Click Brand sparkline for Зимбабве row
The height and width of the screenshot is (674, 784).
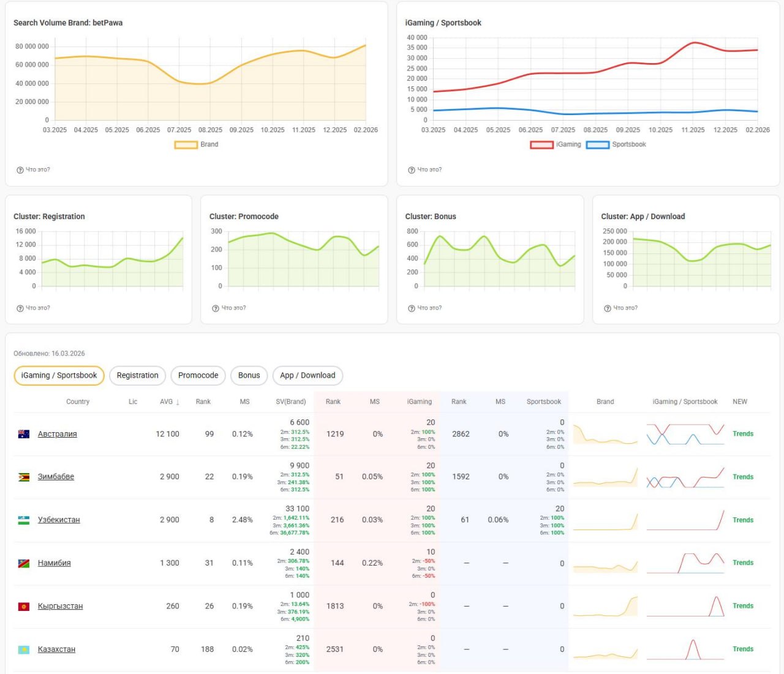click(x=605, y=477)
